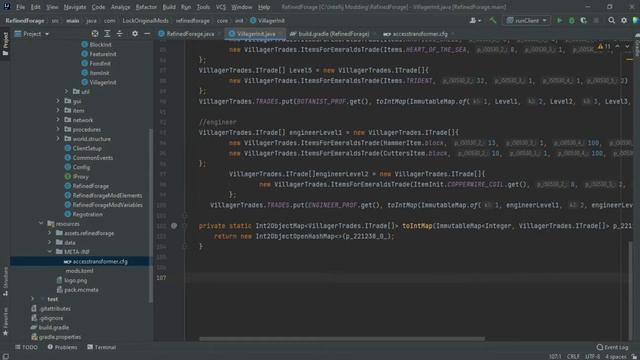This screenshot has height=360, width=640.
Task: Open the File menu
Action: [x=20, y=7]
